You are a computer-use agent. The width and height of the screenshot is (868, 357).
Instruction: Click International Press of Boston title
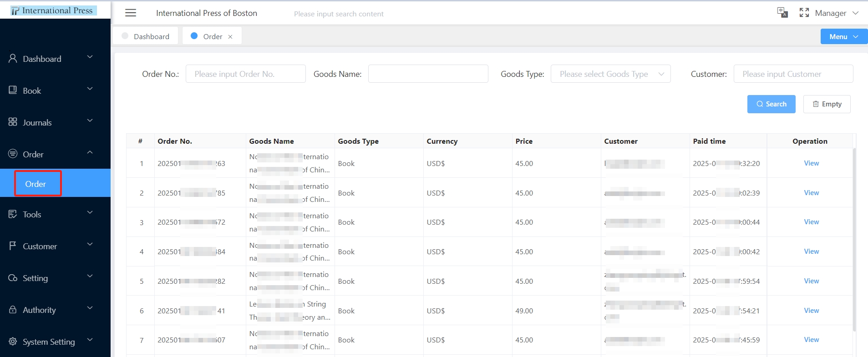[207, 13]
